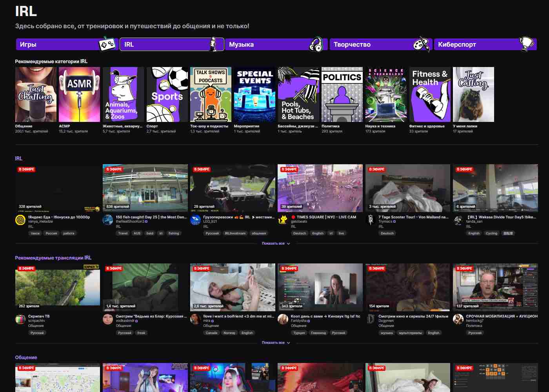Click the Norway tag
The height and width of the screenshot is (392, 549).
[x=229, y=333]
